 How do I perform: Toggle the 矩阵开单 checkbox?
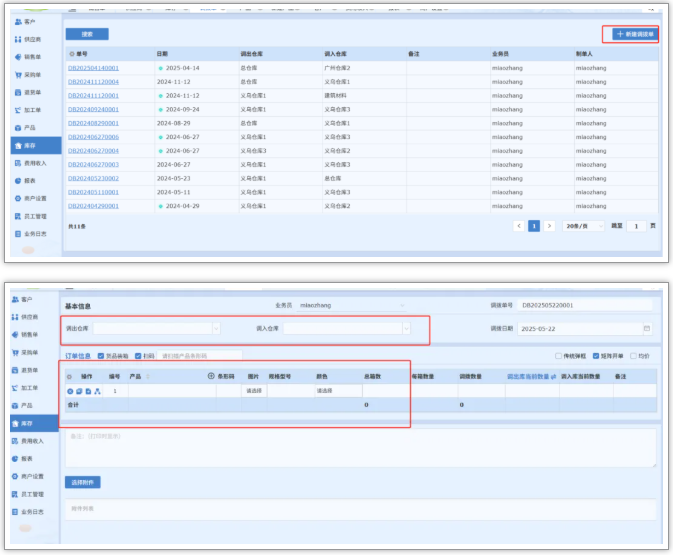[x=596, y=356]
